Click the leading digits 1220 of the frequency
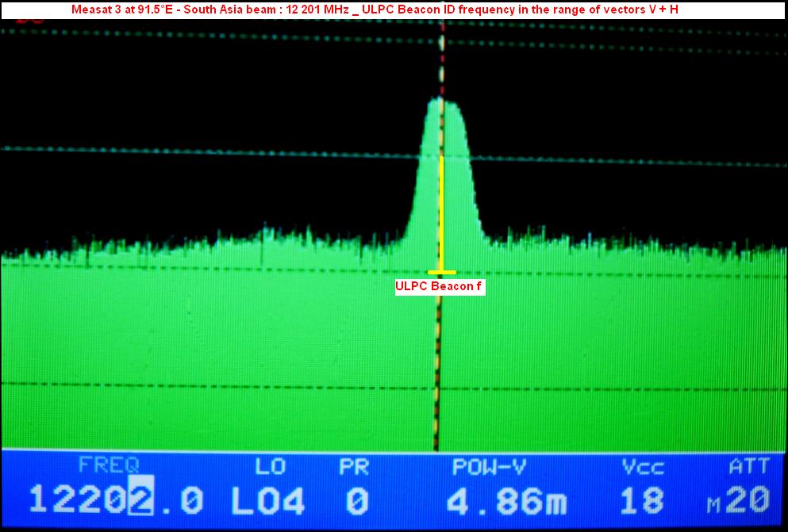The width and height of the screenshot is (788, 532). tap(78, 500)
